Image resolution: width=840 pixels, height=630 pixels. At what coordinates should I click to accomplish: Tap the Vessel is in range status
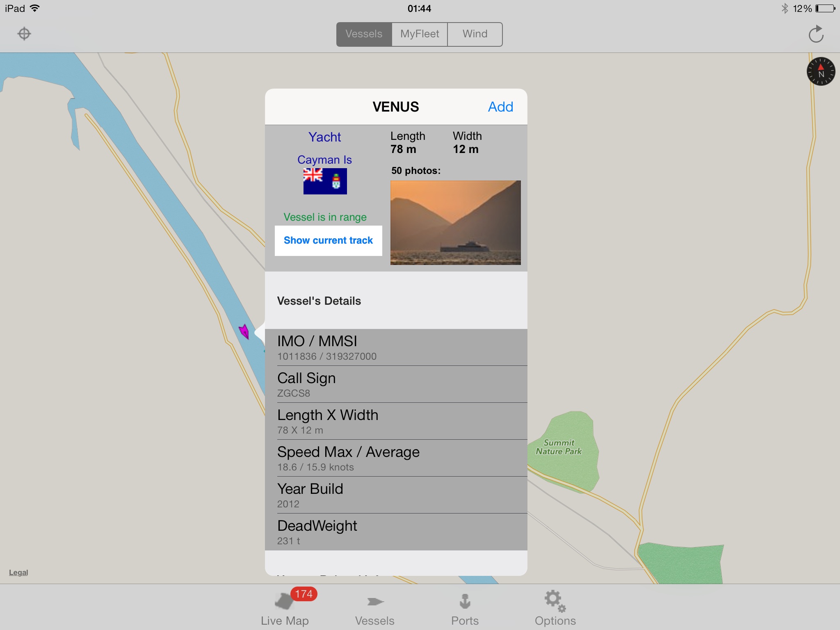[325, 217]
